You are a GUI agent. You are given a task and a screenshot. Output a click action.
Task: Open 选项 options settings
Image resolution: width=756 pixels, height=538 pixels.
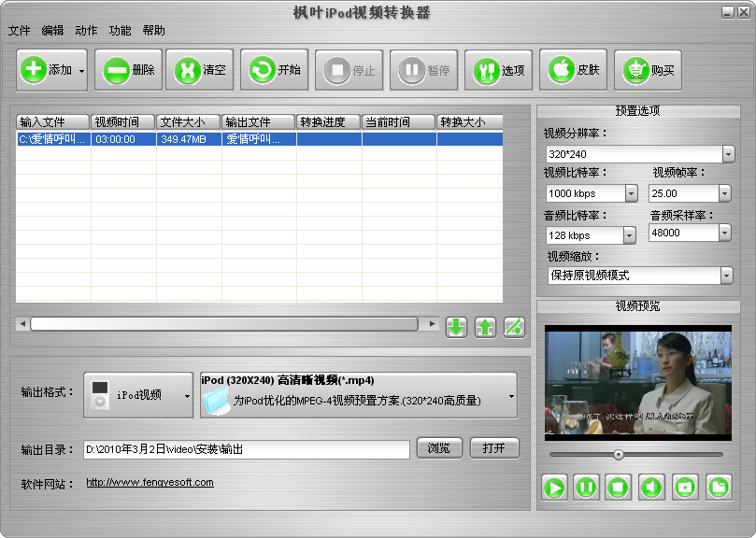(x=498, y=70)
